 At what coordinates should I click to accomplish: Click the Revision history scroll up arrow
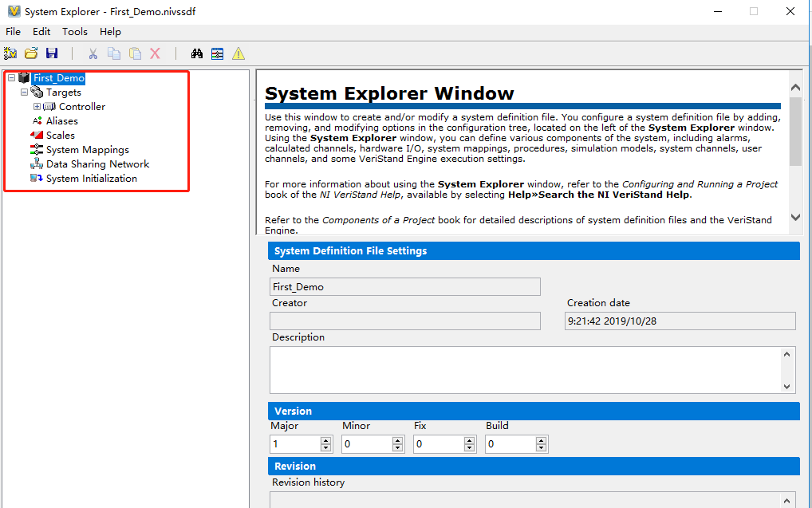(x=787, y=501)
